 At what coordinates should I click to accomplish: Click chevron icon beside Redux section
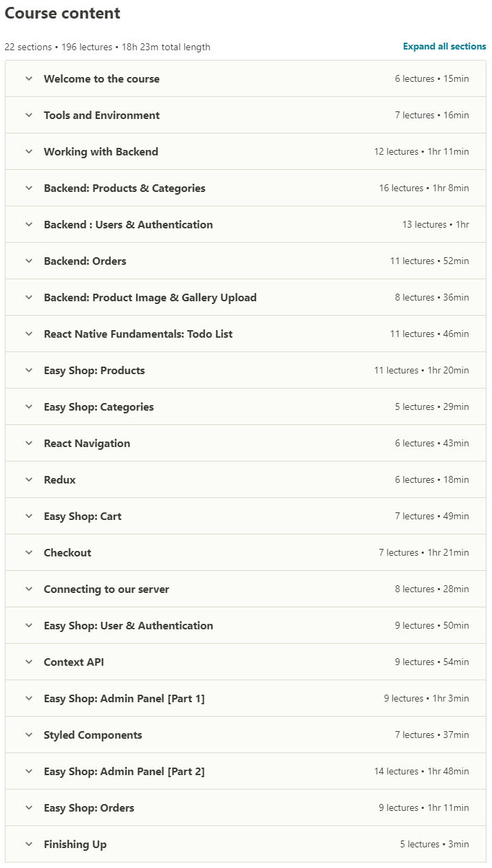tap(29, 479)
